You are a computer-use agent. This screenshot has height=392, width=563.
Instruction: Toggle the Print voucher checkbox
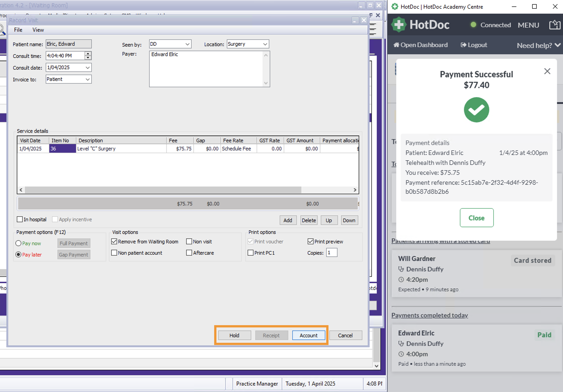250,241
